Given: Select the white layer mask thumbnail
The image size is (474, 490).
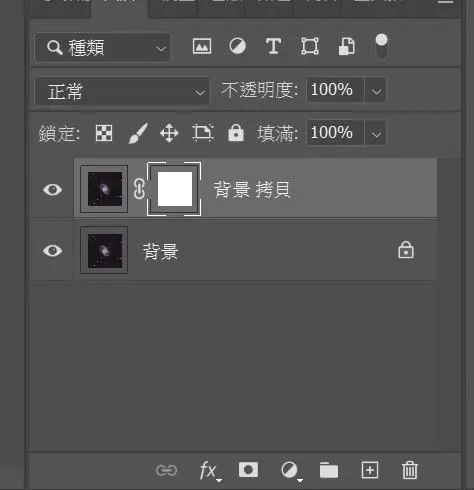Looking at the screenshot, I should click(174, 189).
